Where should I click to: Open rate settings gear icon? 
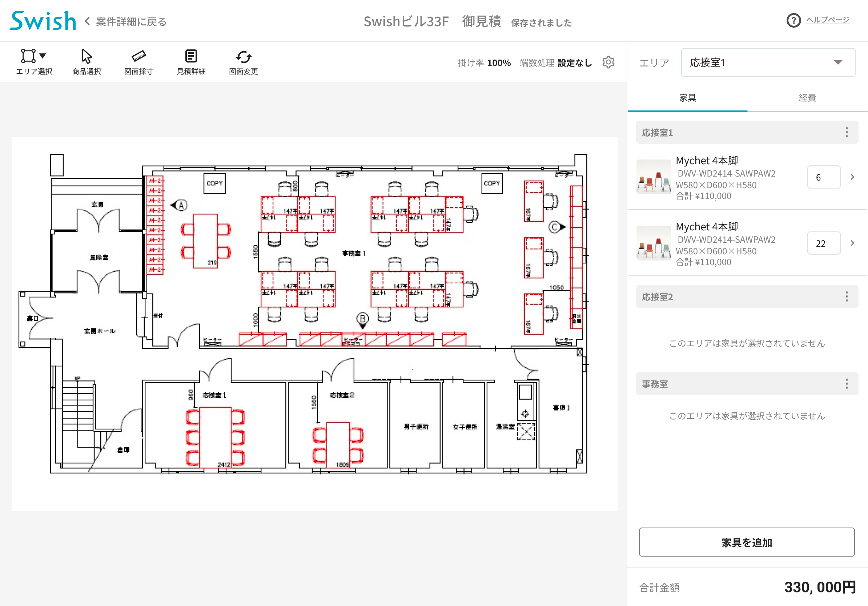(x=608, y=62)
